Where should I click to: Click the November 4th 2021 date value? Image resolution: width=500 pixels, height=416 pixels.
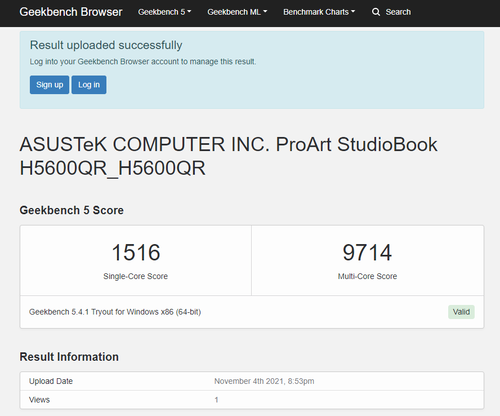[x=264, y=381]
